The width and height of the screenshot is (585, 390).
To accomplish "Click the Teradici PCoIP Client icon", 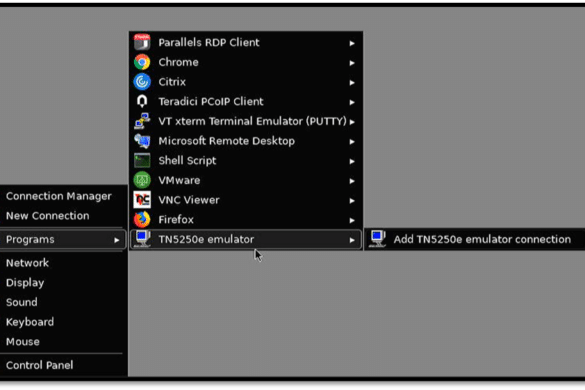I will pos(142,101).
